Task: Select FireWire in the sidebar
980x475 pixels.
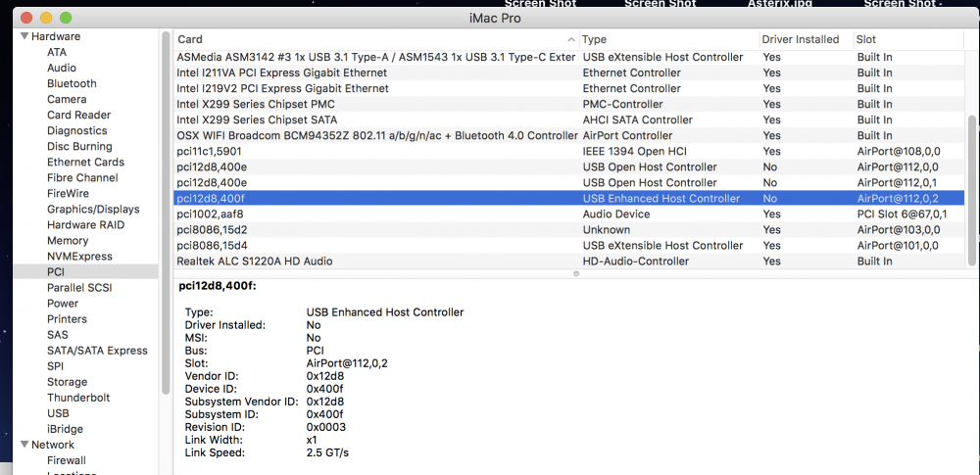Action: [69, 194]
